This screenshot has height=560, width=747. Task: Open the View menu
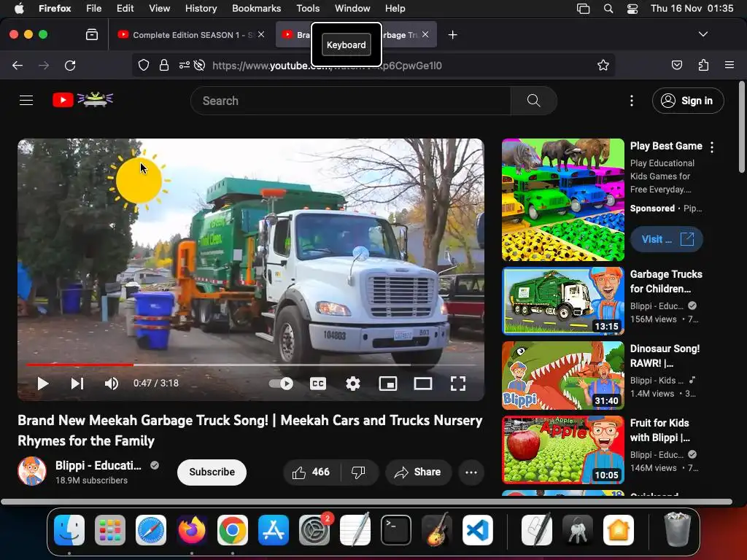(159, 8)
